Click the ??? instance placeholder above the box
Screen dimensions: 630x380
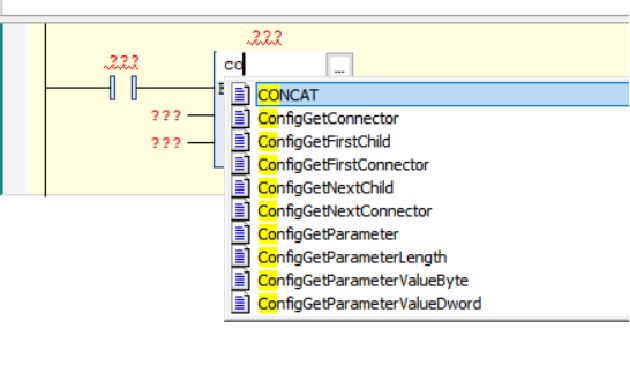[265, 38]
